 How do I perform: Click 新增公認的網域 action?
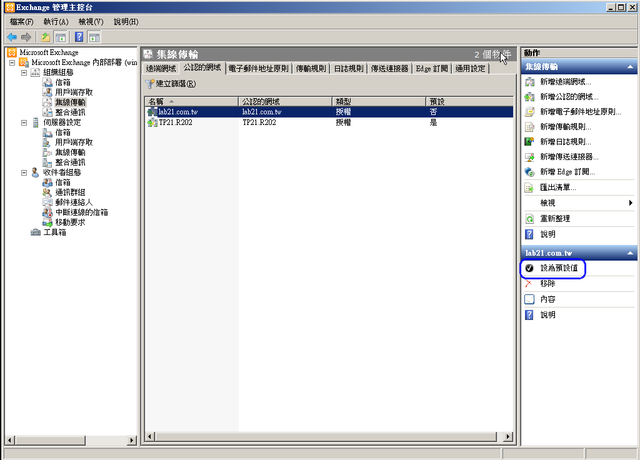[x=569, y=97]
